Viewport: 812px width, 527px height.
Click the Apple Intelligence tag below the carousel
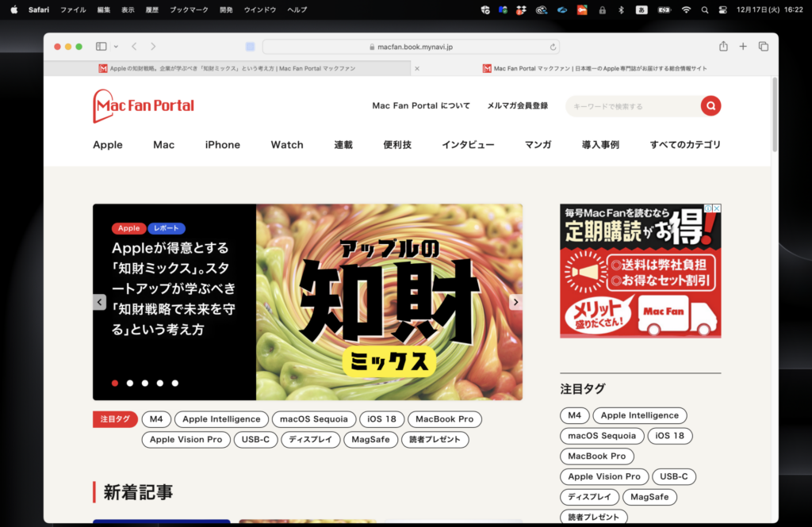click(222, 419)
